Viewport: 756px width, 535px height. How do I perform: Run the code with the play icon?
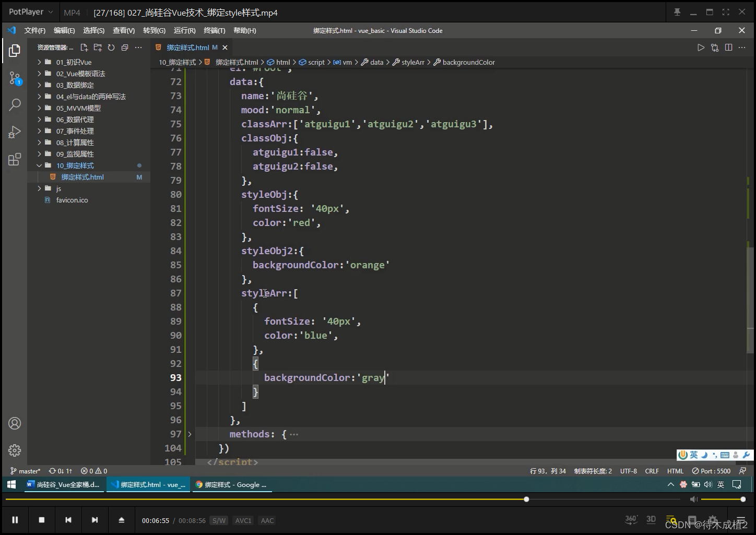[x=701, y=47]
